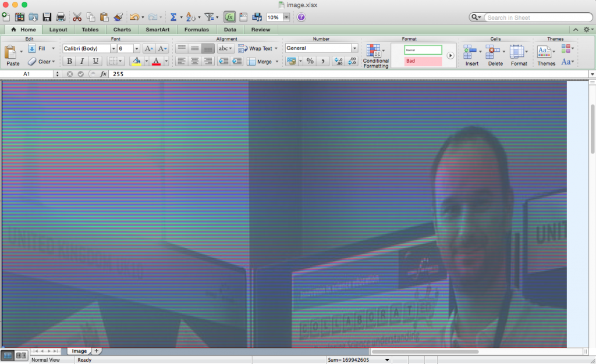The width and height of the screenshot is (596, 364).
Task: Click the filter funnel icon
Action: pos(209,17)
